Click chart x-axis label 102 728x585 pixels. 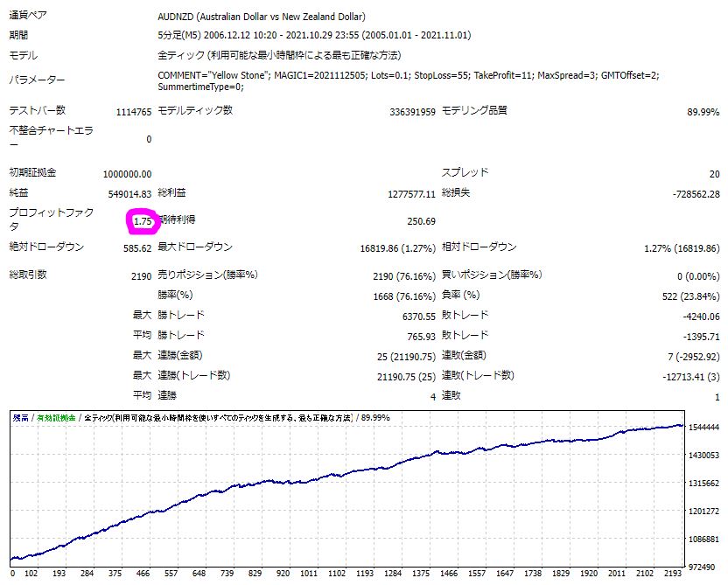tap(31, 574)
